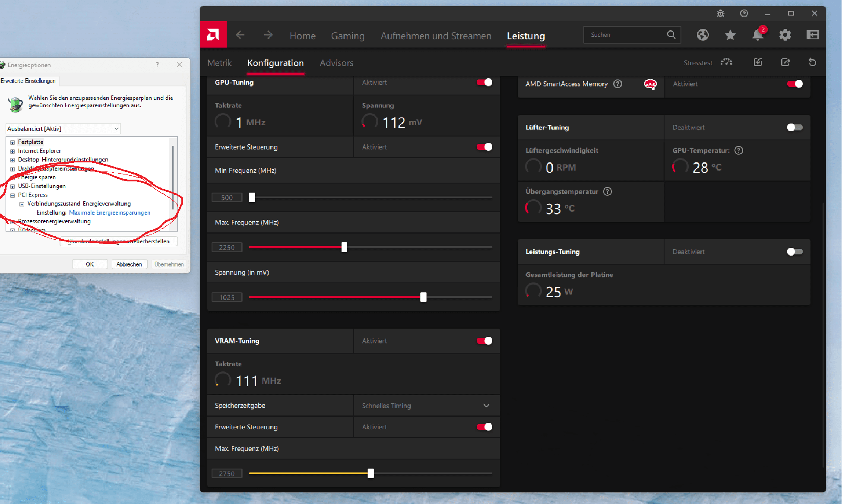Click the VRAM frequency field showing 2750
Image resolution: width=842 pixels, height=504 pixels.
227,473
